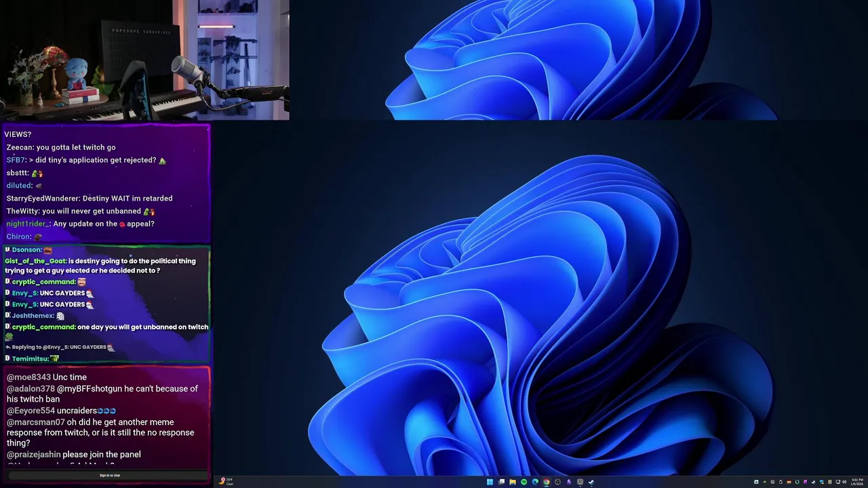Open the gray square app on taskbar
The width and height of the screenshot is (868, 488).
click(x=580, y=482)
